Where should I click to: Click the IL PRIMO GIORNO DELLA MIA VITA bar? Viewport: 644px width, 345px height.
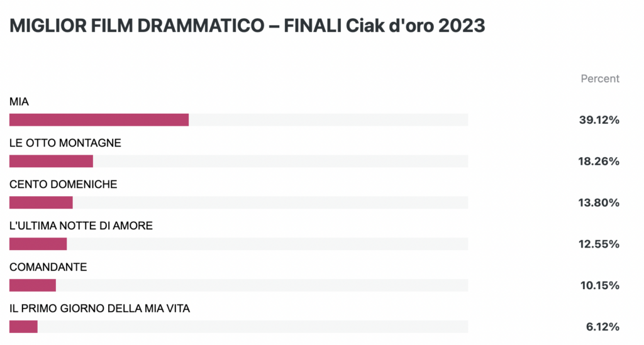[x=238, y=327]
